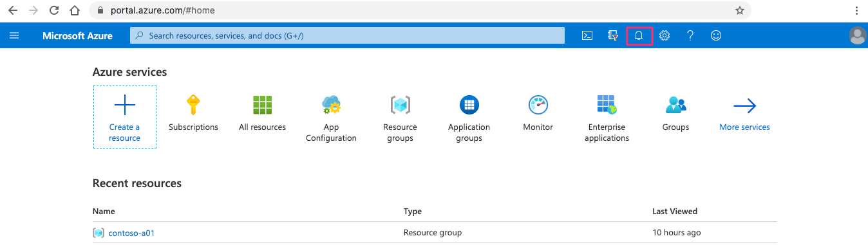Open the contoso-a01 link
The height and width of the screenshot is (245, 868).
coord(131,233)
